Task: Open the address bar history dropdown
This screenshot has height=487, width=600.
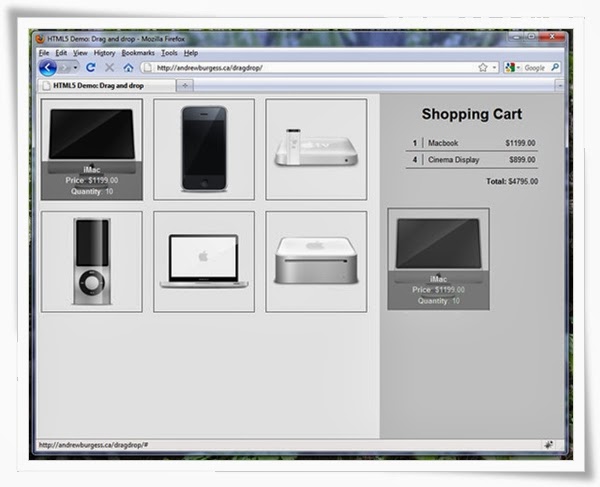Action: coord(494,68)
